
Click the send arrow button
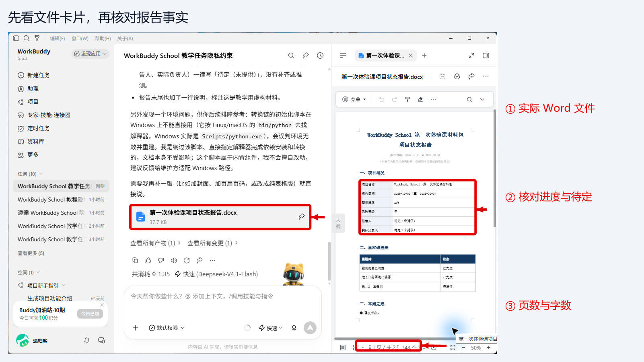coord(310,328)
